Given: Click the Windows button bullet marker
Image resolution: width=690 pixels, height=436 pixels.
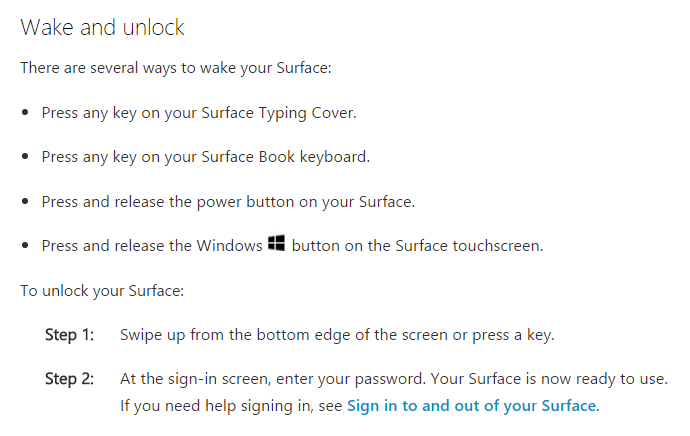Looking at the screenshot, I should (x=25, y=245).
